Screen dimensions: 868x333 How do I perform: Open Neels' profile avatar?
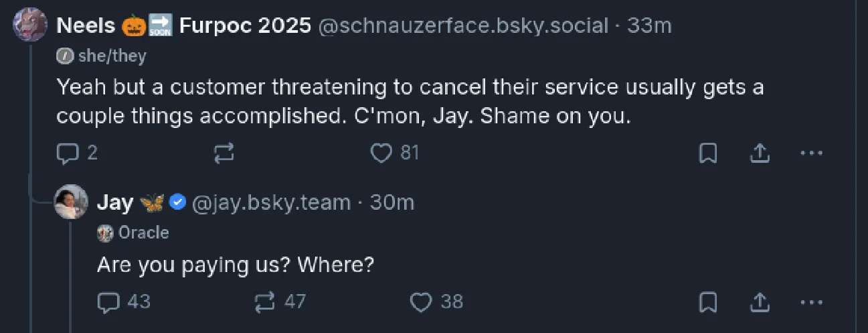[x=31, y=25]
